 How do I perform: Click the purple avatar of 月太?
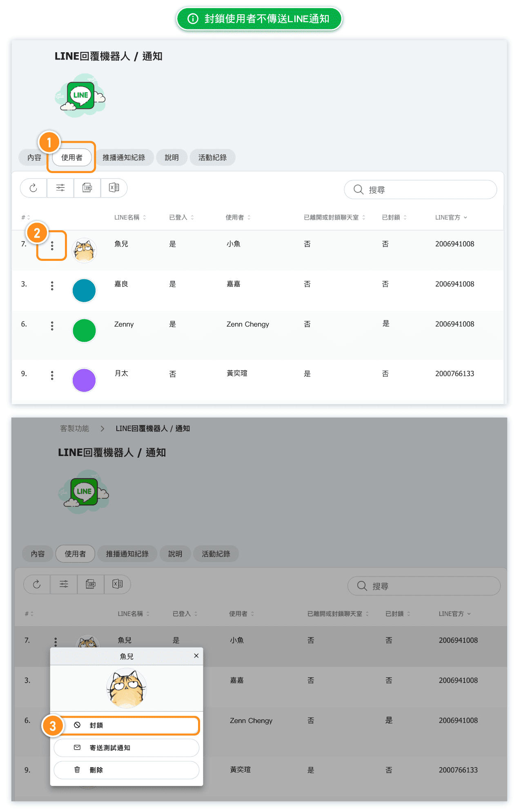(84, 380)
